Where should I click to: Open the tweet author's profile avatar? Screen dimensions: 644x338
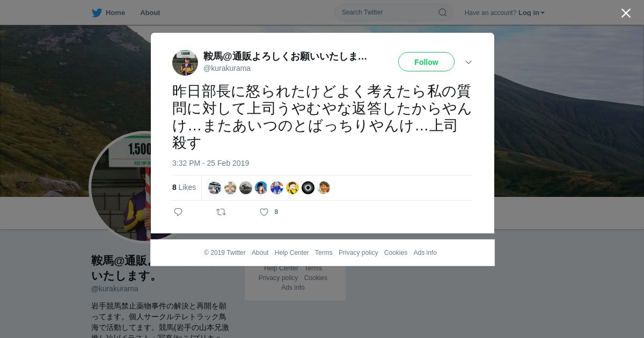185,63
